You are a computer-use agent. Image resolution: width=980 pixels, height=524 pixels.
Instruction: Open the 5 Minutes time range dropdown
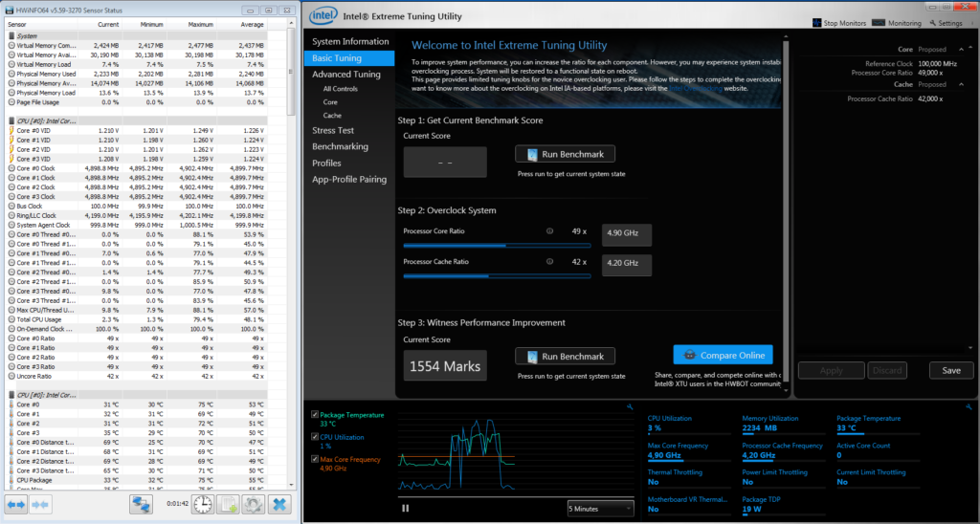click(600, 509)
